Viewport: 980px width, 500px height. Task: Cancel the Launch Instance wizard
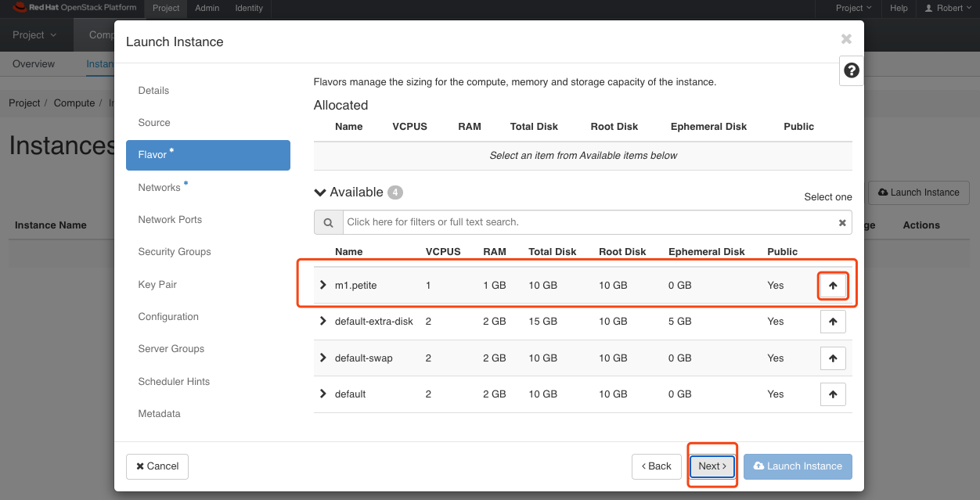pos(157,466)
